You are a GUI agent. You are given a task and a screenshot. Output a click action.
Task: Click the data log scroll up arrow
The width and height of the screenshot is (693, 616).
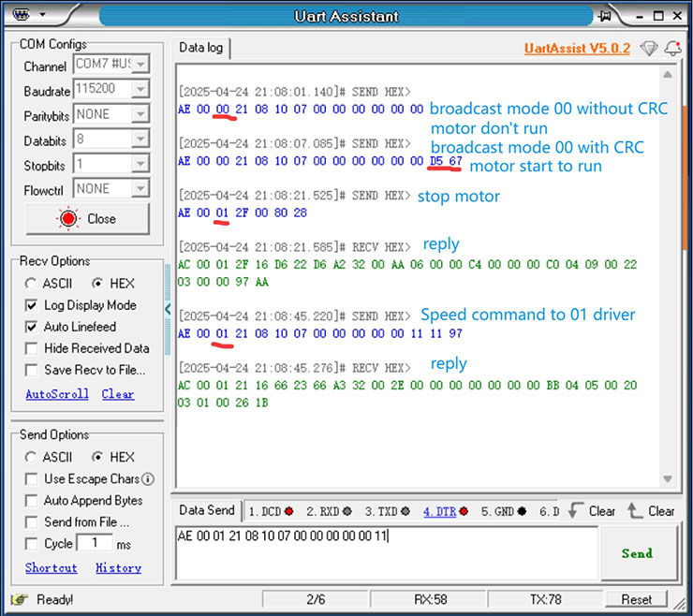(668, 75)
